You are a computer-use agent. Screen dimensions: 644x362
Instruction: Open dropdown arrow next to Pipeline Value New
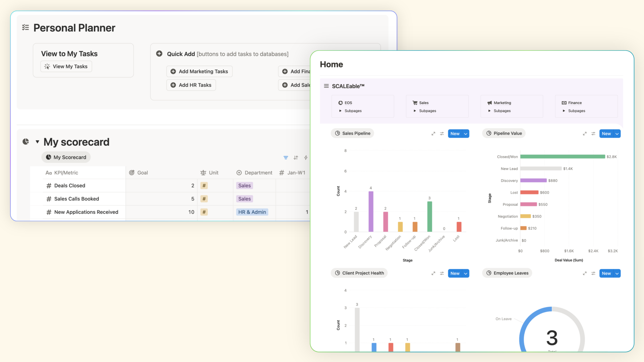617,134
